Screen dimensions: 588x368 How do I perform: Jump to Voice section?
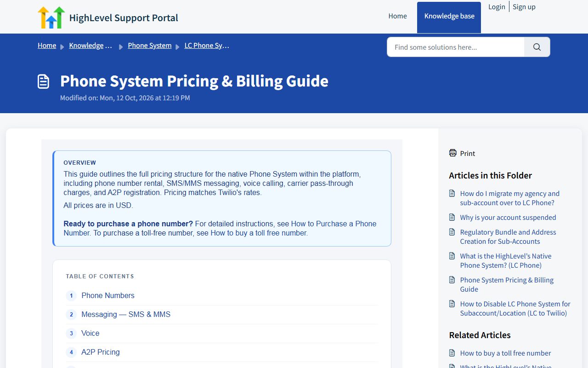click(90, 333)
